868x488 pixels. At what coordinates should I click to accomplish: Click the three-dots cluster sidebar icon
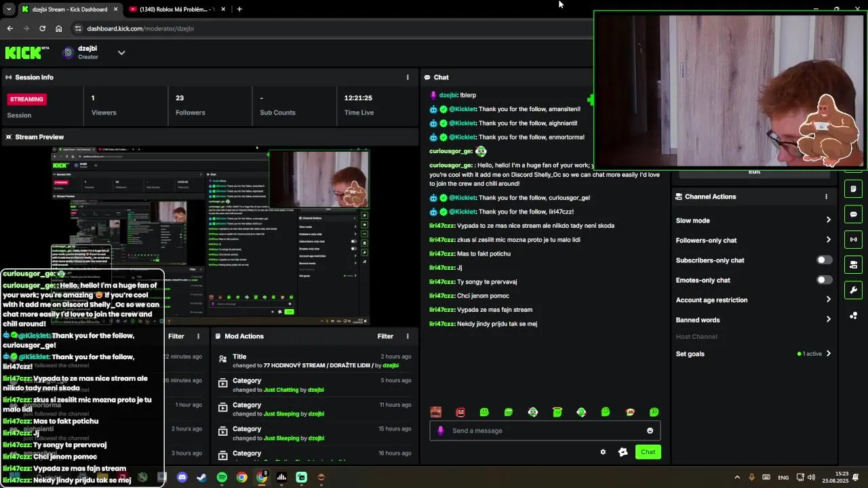[853, 316]
